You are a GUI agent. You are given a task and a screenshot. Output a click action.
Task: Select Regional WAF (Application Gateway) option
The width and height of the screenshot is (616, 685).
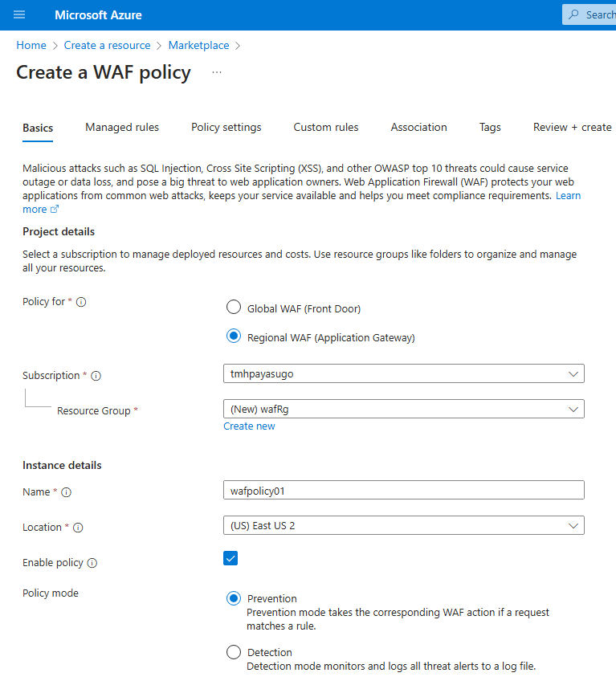[234, 336]
